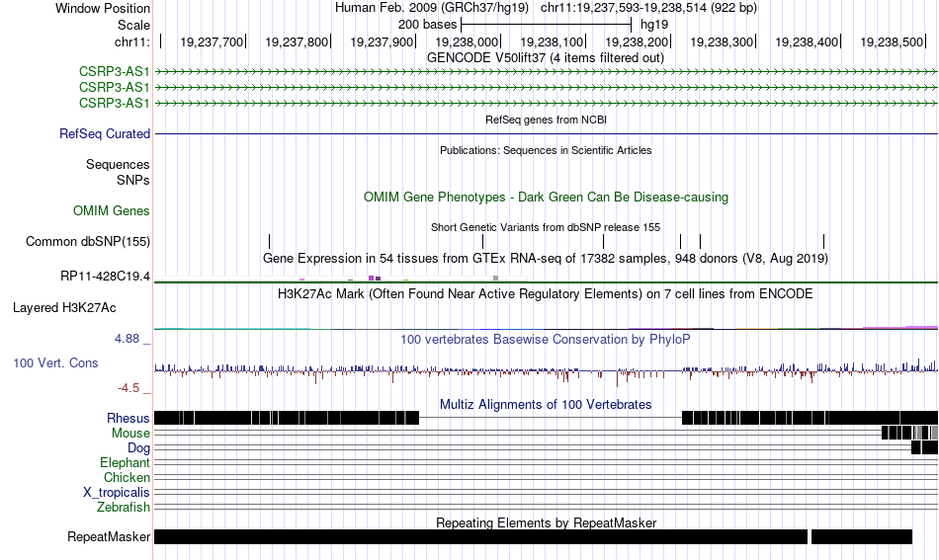Click the chr11: base position label
The width and height of the screenshot is (939, 560).
point(131,41)
